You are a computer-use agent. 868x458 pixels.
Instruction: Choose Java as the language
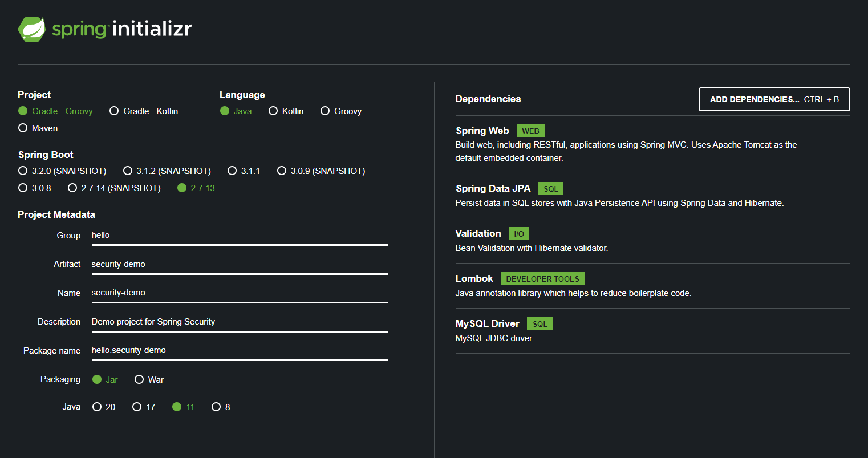click(236, 111)
